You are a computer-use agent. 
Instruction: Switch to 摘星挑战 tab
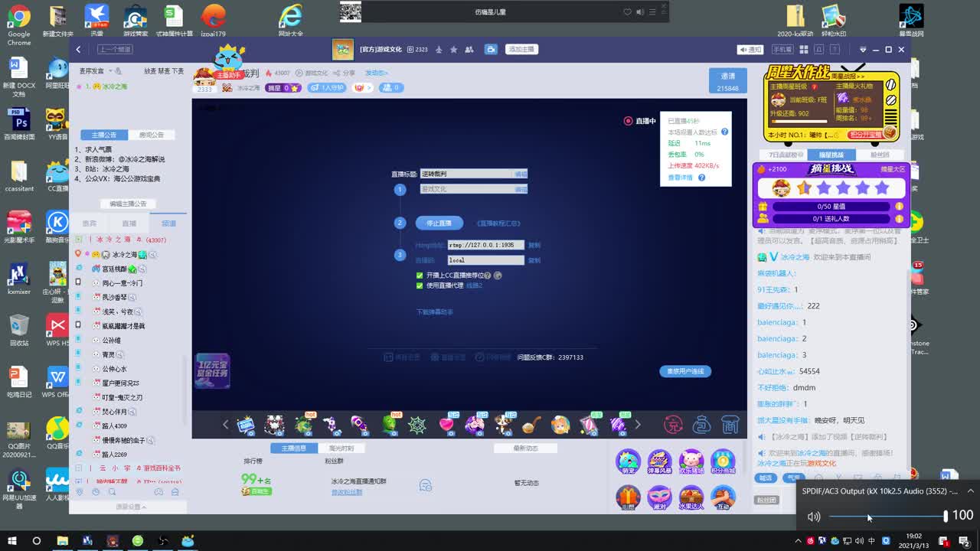831,155
